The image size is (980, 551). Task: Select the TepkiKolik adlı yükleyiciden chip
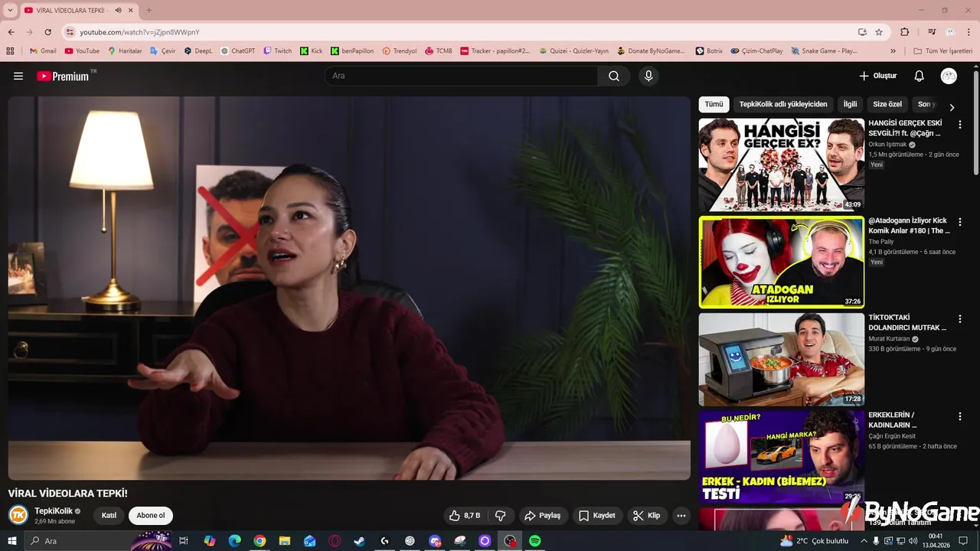click(x=783, y=104)
